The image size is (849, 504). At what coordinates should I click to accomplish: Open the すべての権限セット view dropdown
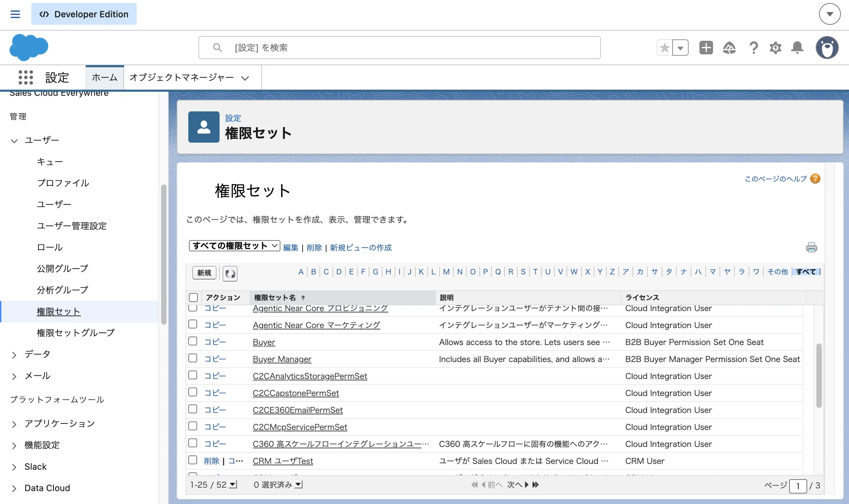[235, 246]
